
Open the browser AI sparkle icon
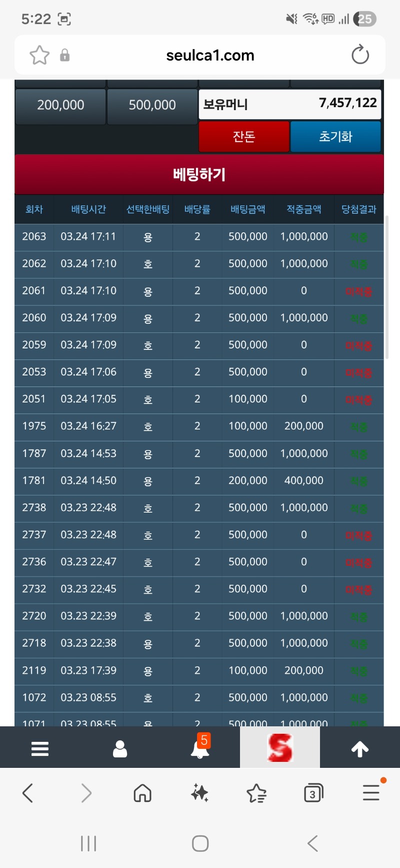[199, 793]
